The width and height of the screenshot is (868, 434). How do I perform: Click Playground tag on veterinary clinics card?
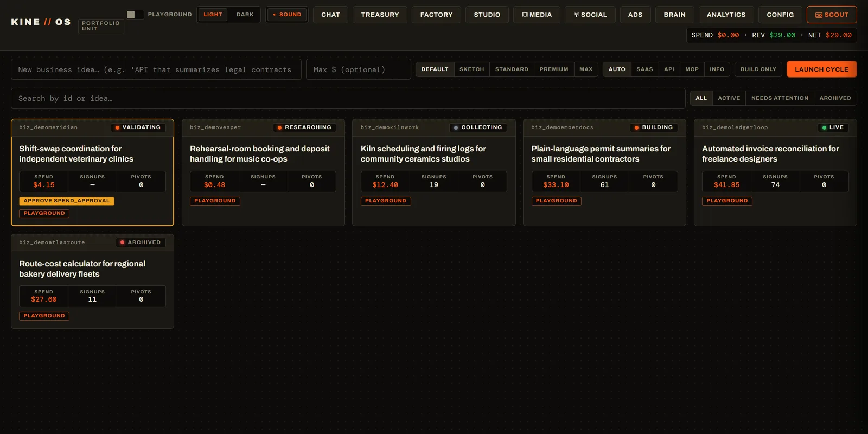(44, 213)
